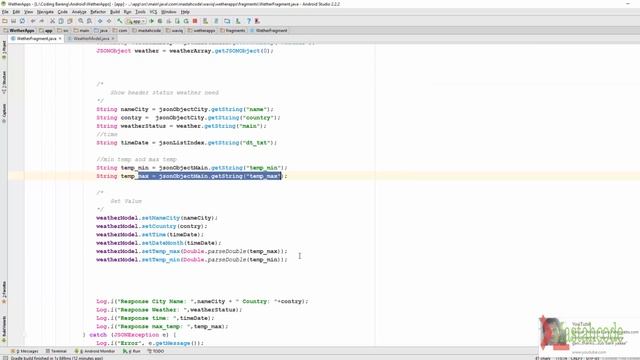The width and height of the screenshot is (640, 360).
Task: Click the SDK Manager icon
Action: coord(238,21)
